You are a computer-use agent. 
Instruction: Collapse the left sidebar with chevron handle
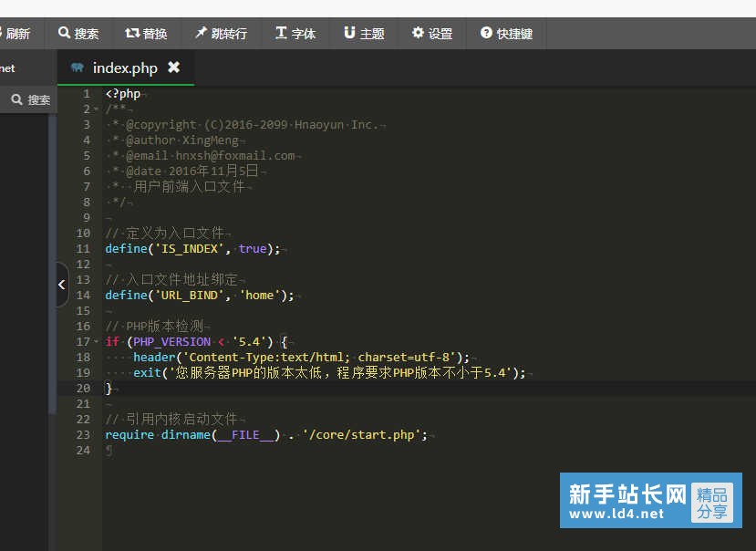click(61, 285)
